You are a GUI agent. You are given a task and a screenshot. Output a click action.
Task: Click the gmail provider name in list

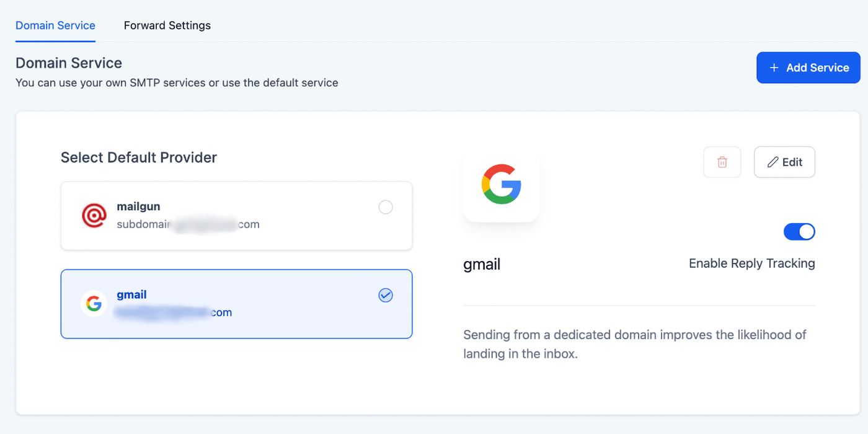coord(131,295)
